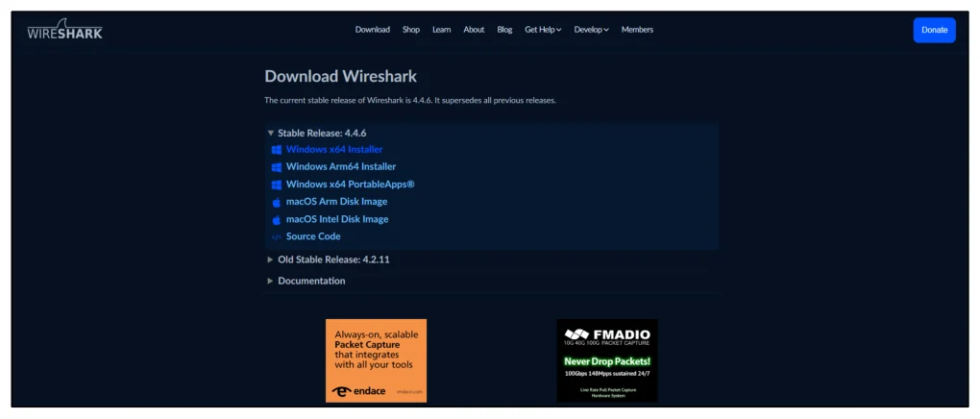Go to the Shop page

point(411,30)
